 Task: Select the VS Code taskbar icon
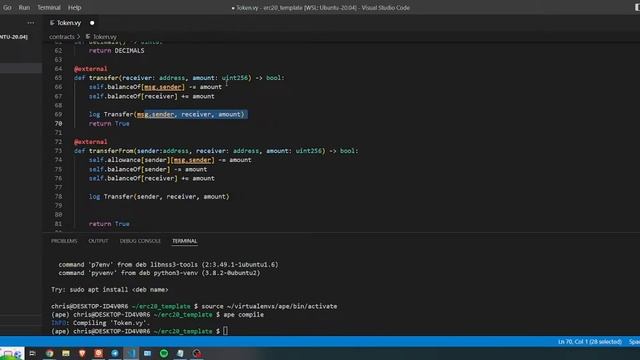(131, 353)
